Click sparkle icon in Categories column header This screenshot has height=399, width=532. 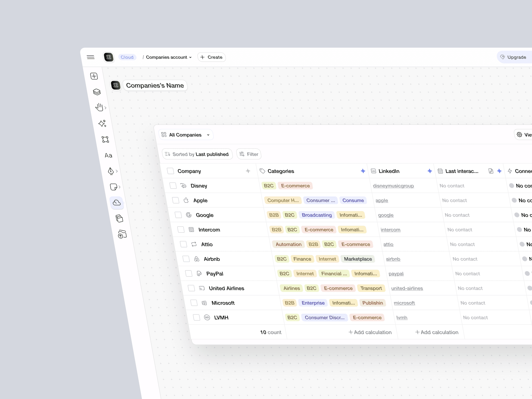click(363, 171)
